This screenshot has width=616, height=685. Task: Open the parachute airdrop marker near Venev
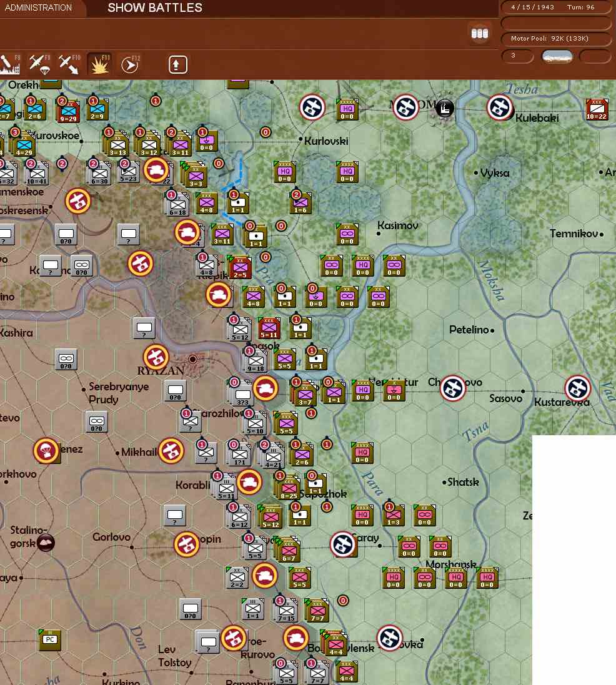(x=46, y=450)
